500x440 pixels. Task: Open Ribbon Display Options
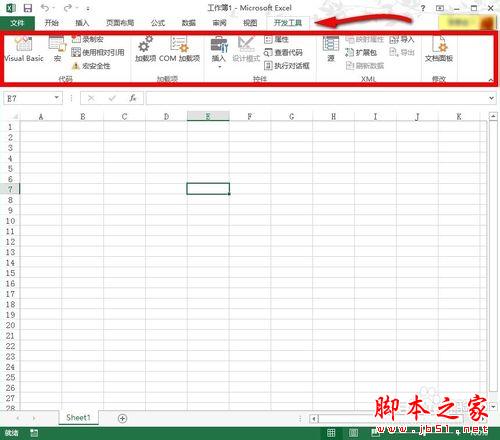[x=440, y=8]
